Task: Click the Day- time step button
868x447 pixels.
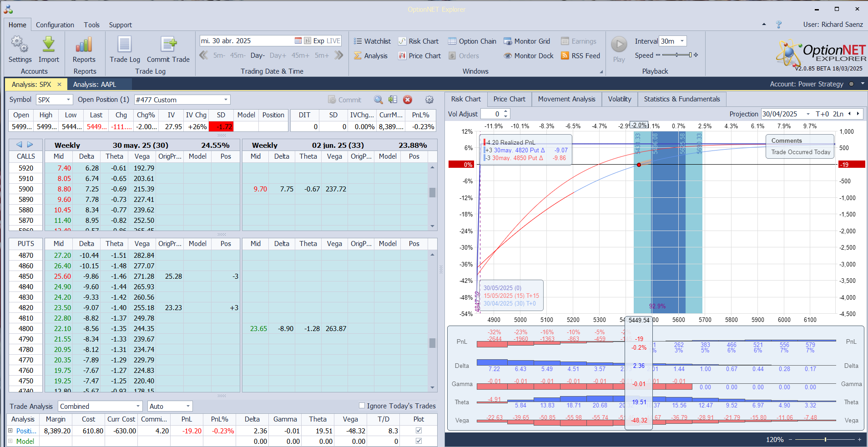Action: [x=257, y=55]
